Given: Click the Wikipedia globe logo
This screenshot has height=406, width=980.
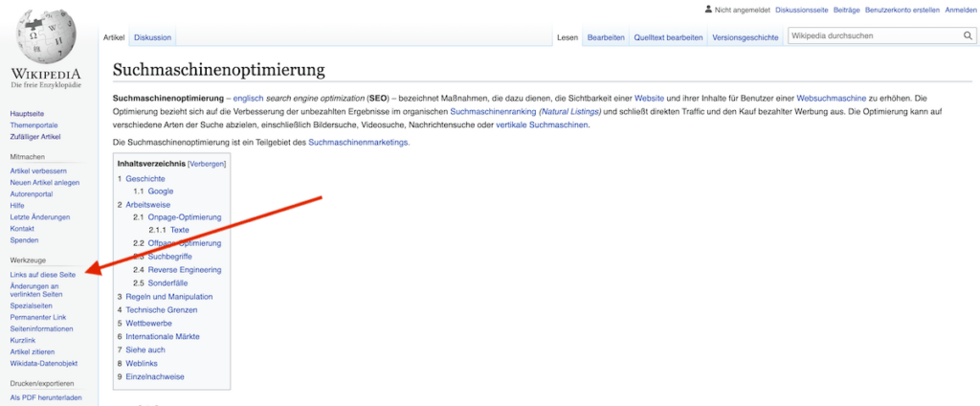Looking at the screenshot, I should (46, 35).
